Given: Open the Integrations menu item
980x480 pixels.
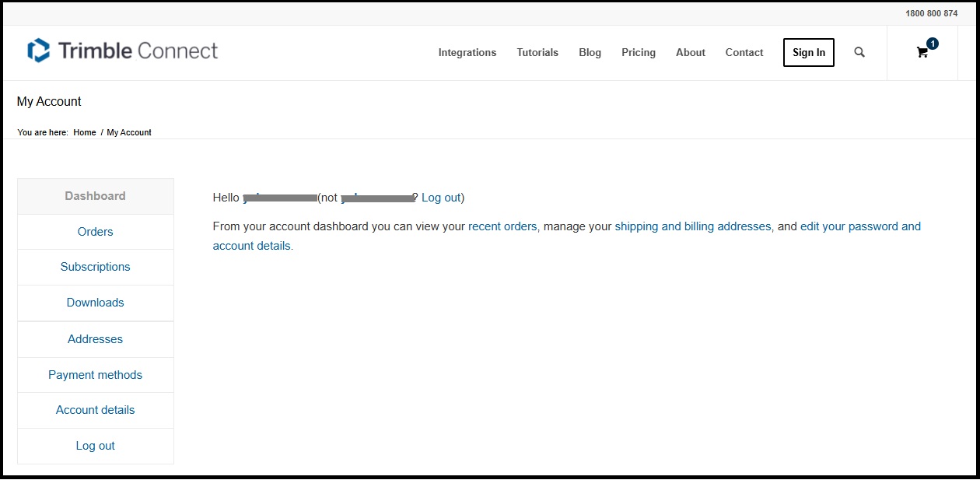Looking at the screenshot, I should coord(467,52).
